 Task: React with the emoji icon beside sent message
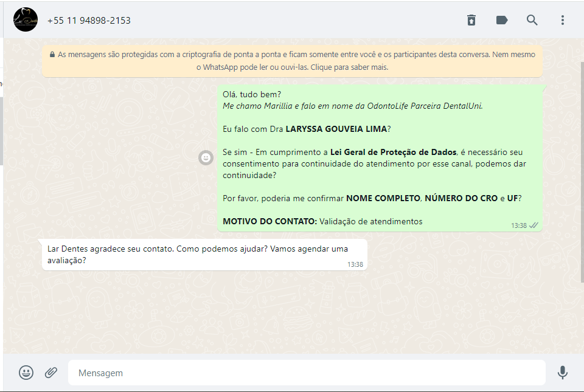pyautogui.click(x=206, y=157)
